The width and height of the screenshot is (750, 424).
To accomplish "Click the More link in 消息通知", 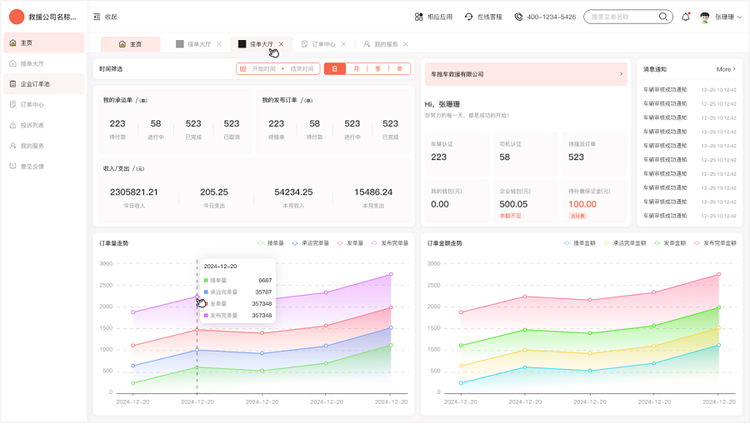I will point(727,69).
